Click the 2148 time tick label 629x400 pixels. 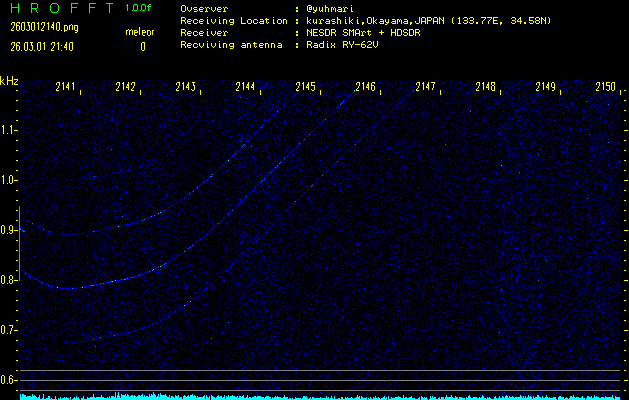click(486, 88)
